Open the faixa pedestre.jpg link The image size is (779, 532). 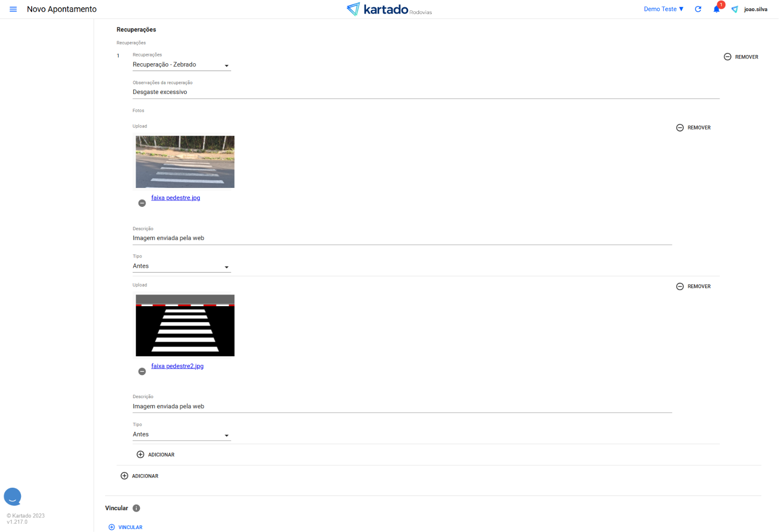176,198
